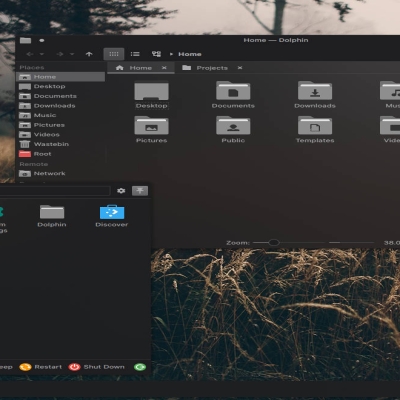This screenshot has height=400, width=400.
Task: Pin the application launcher open
Action: (x=140, y=191)
